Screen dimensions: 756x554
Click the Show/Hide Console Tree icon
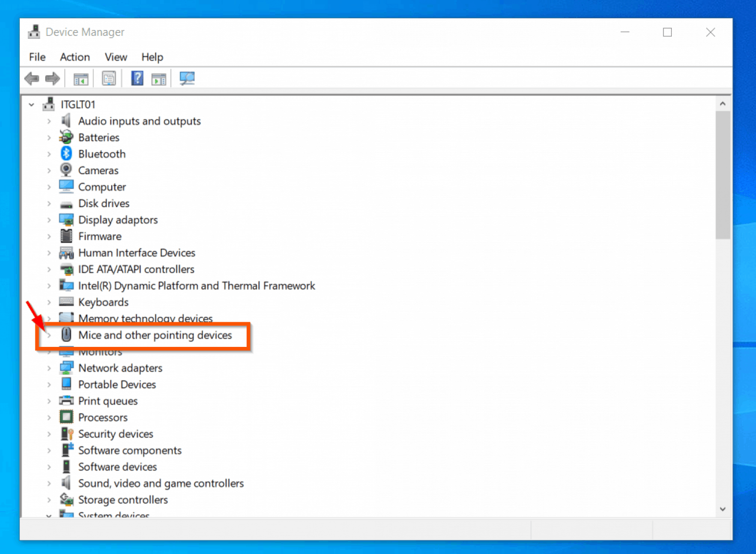(81, 78)
